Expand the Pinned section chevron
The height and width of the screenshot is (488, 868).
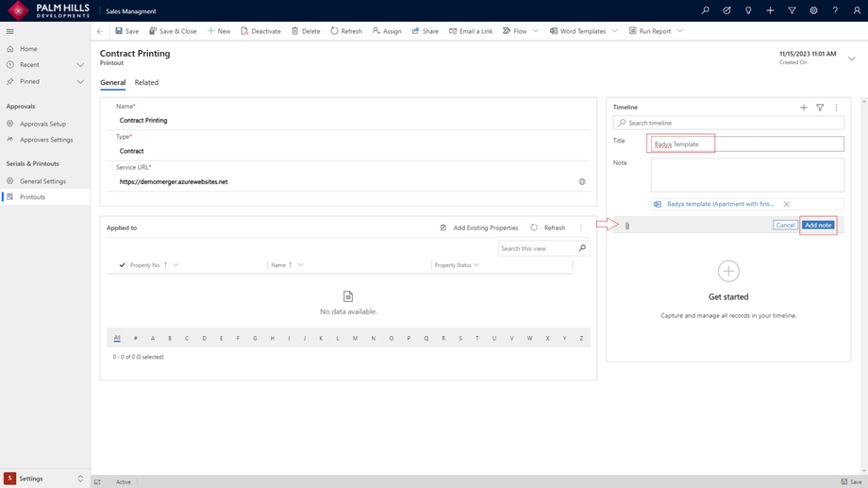[x=80, y=81]
